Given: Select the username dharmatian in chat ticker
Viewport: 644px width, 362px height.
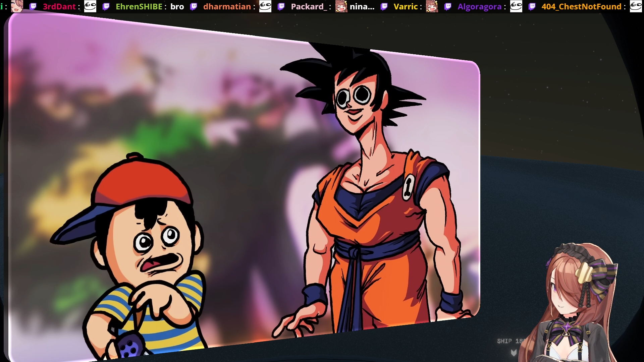Looking at the screenshot, I should click(227, 7).
